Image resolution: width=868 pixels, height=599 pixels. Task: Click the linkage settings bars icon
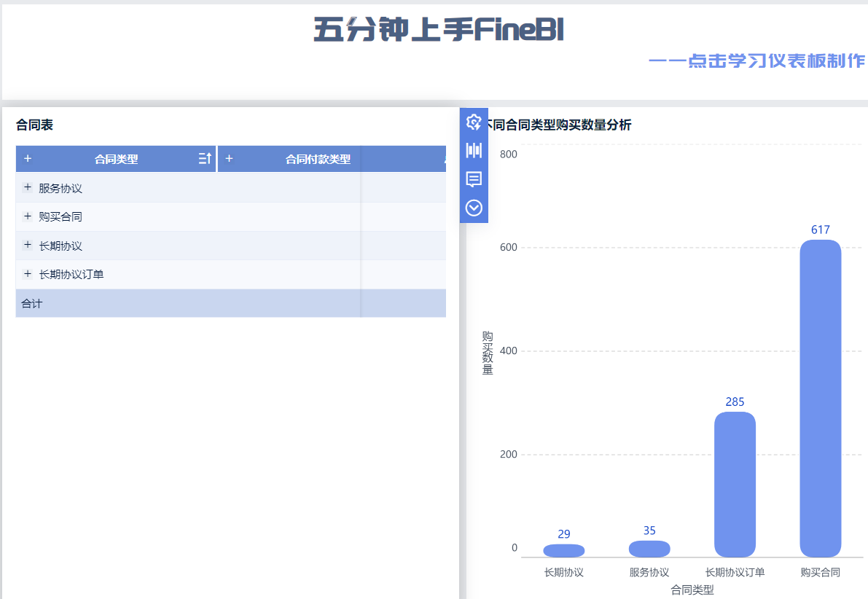(x=474, y=150)
